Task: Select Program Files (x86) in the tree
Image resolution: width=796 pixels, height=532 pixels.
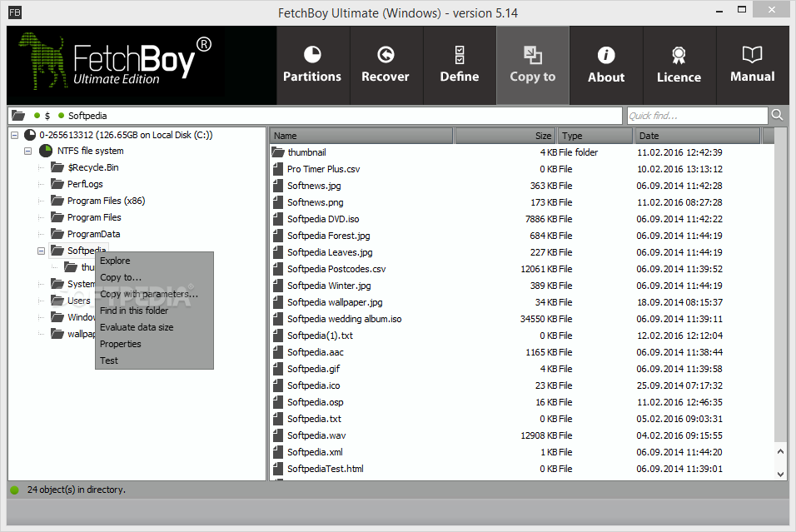Action: click(106, 201)
